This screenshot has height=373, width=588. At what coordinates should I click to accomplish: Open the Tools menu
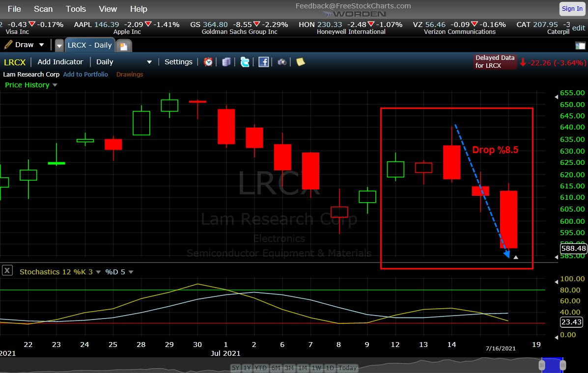tap(76, 9)
